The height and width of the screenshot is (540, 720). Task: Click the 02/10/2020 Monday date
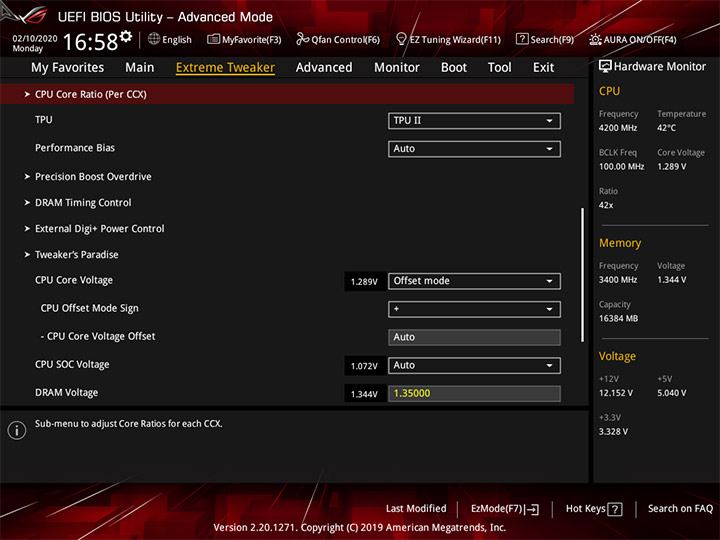pos(35,43)
